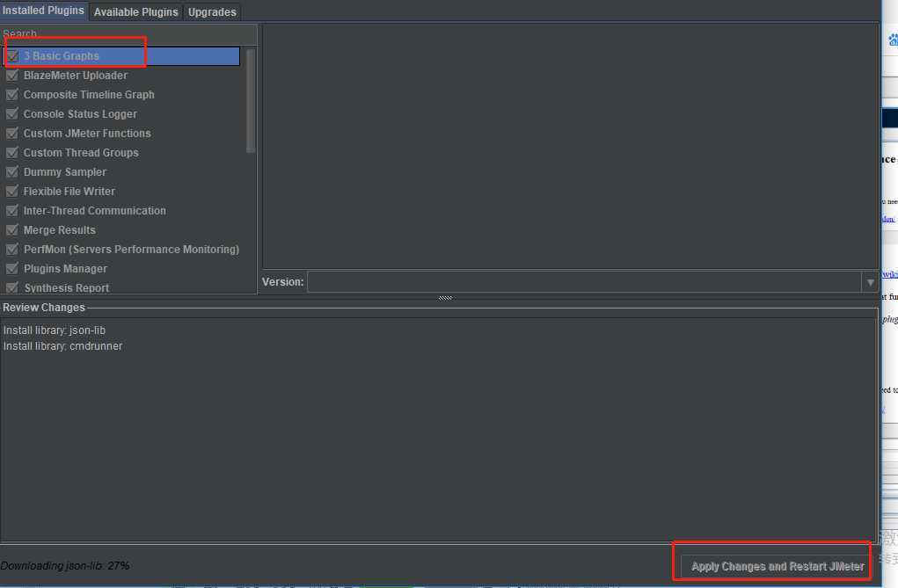Screen dimensions: 898x588
Task: Toggle the Custom Thread Groups checkbox
Action: pos(12,153)
